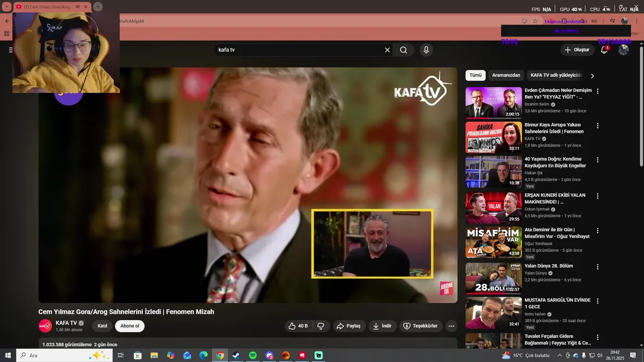Open the tab search dropdown arrow

coord(7,7)
